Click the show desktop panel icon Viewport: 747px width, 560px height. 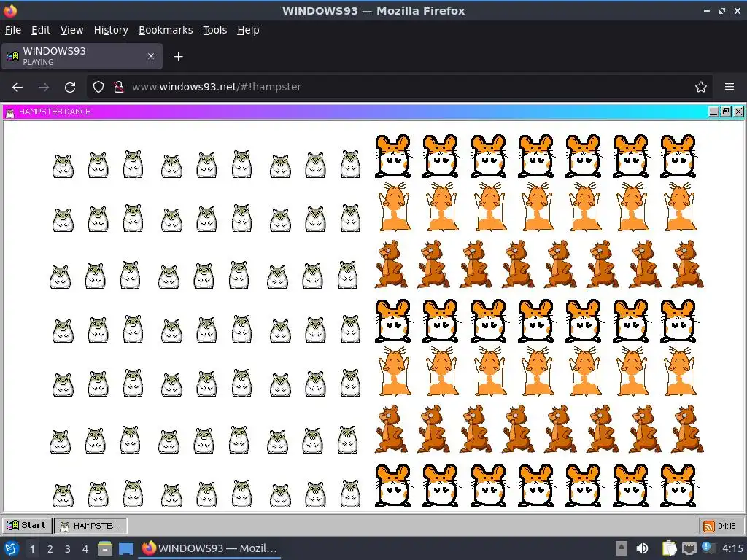coord(125,549)
